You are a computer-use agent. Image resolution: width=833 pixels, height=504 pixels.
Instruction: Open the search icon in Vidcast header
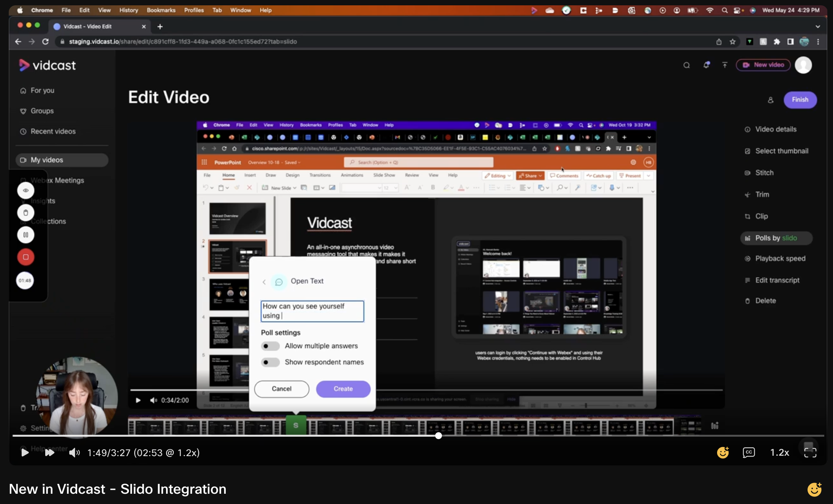pyautogui.click(x=686, y=65)
